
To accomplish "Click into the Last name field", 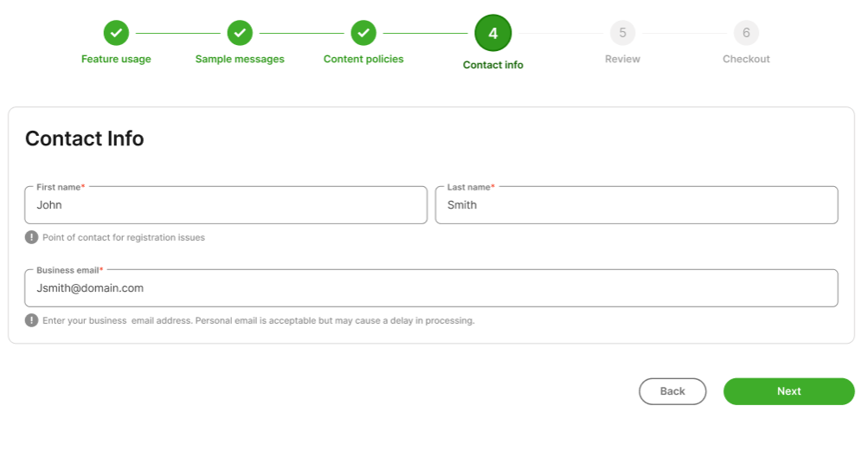I will 636,206.
